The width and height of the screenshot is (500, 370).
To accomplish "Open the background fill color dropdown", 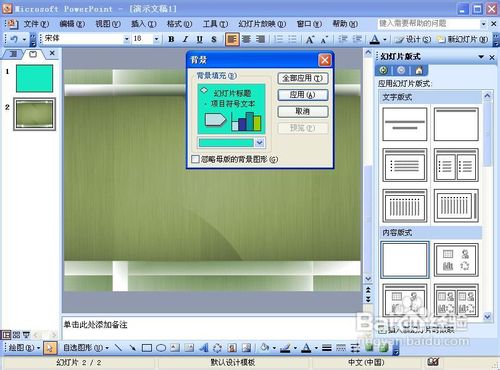I will click(x=260, y=143).
